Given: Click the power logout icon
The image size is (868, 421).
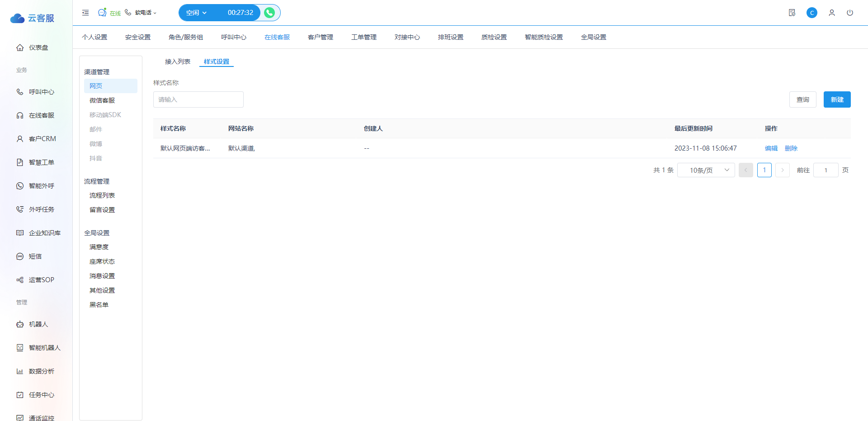Looking at the screenshot, I should point(850,13).
